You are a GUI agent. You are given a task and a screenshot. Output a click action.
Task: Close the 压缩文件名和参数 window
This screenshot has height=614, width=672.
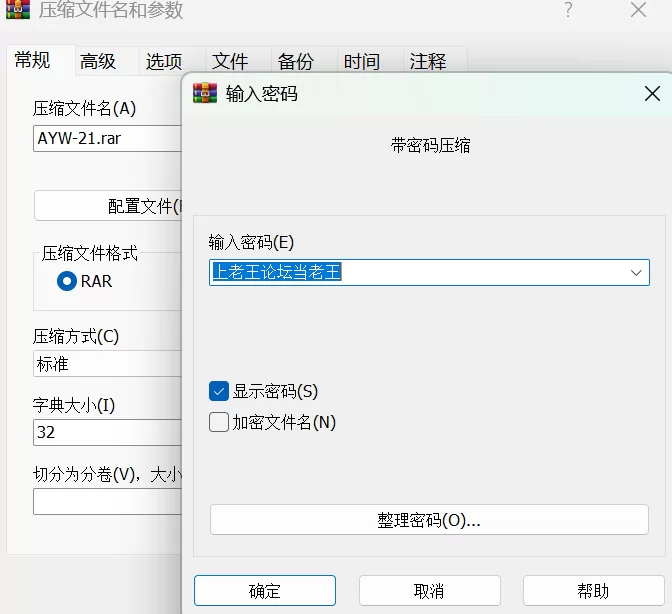[x=638, y=9]
